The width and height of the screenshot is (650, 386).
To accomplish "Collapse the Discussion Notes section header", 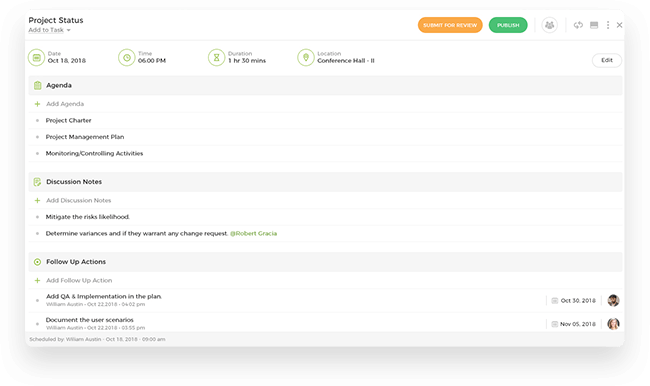I will point(325,182).
